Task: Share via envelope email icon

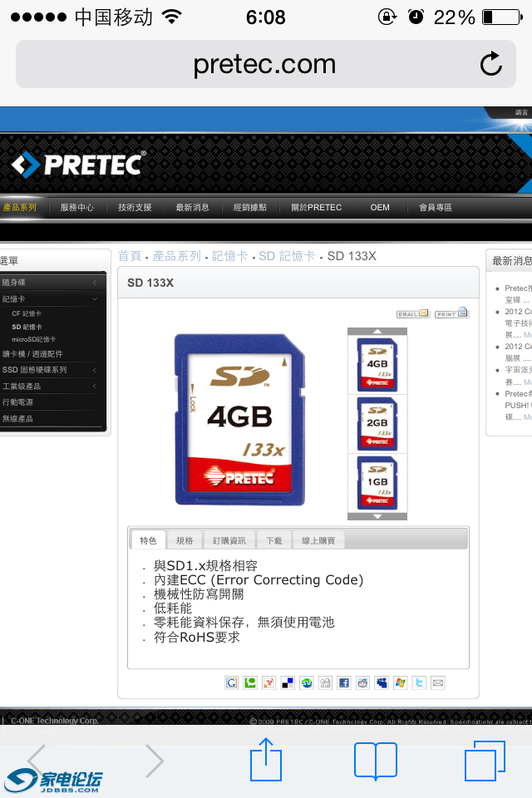Action: click(x=438, y=683)
